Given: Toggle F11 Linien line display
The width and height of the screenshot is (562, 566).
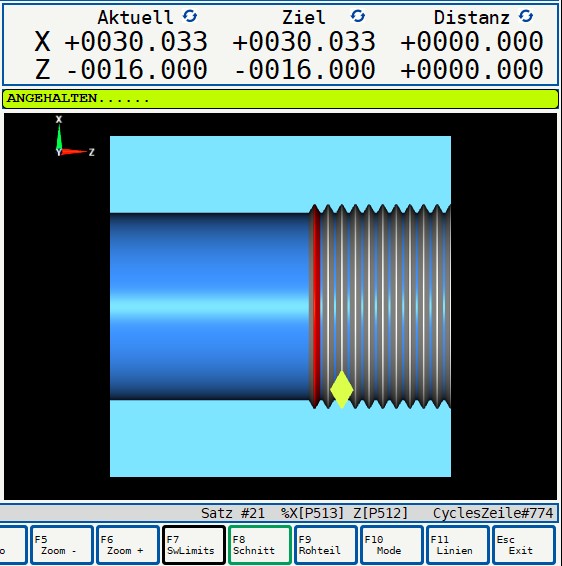Looking at the screenshot, I should (458, 545).
